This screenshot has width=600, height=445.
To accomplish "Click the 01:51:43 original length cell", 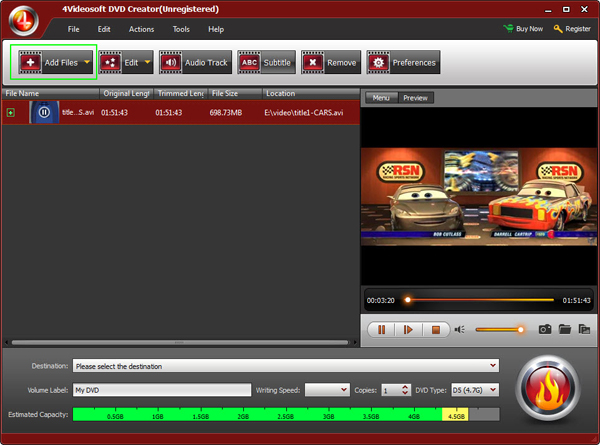I will pyautogui.click(x=114, y=112).
